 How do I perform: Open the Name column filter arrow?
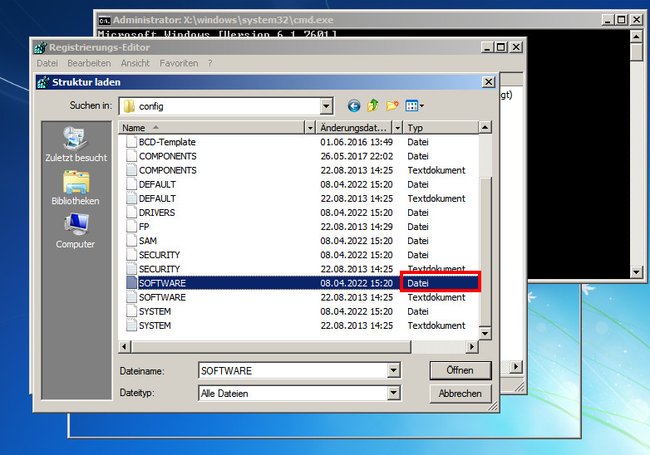pos(310,128)
